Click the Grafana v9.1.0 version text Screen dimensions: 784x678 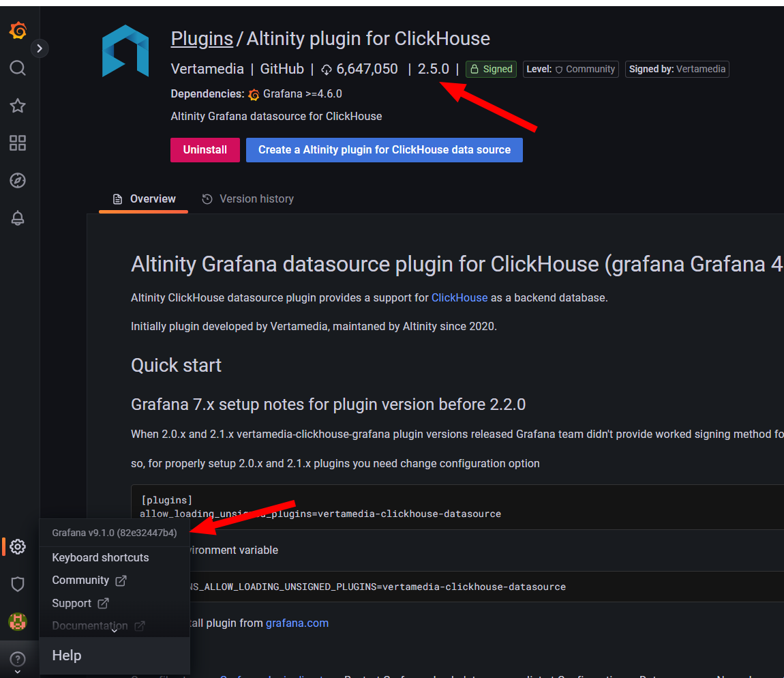(x=115, y=533)
